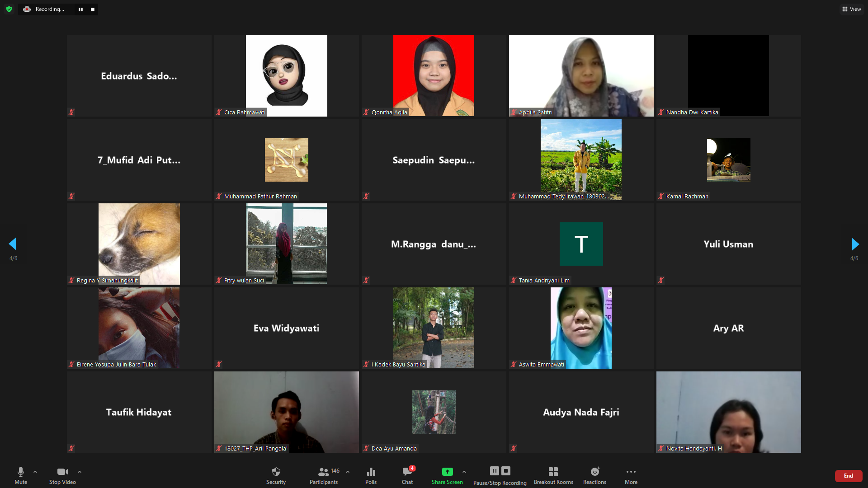Open video options arrow next to Stop Video
Image resolution: width=868 pixels, height=488 pixels.
pos(80,472)
